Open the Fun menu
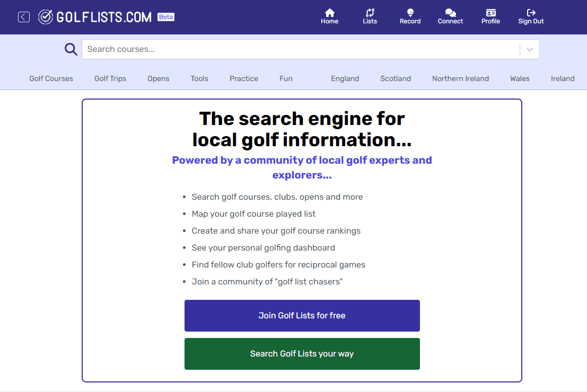Screen dimensions: 587x392 pyautogui.click(x=286, y=78)
